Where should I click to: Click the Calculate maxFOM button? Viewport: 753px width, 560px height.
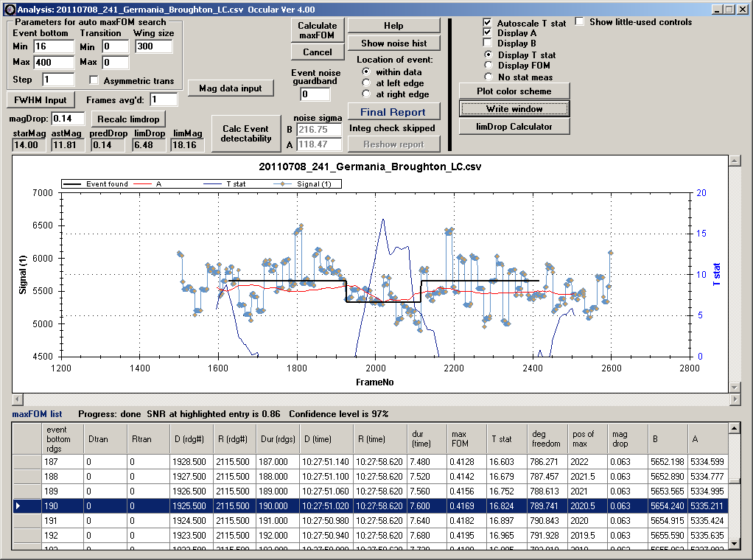click(318, 30)
